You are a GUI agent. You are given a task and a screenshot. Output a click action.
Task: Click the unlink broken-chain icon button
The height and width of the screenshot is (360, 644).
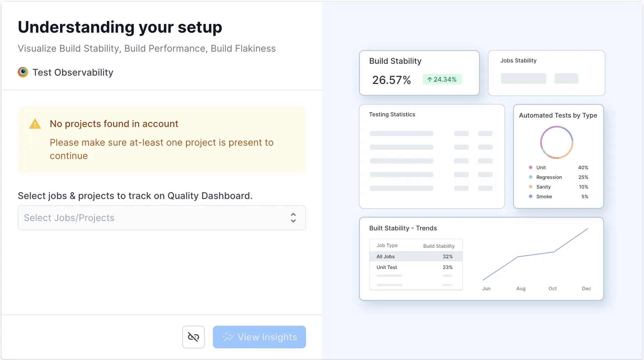click(194, 337)
